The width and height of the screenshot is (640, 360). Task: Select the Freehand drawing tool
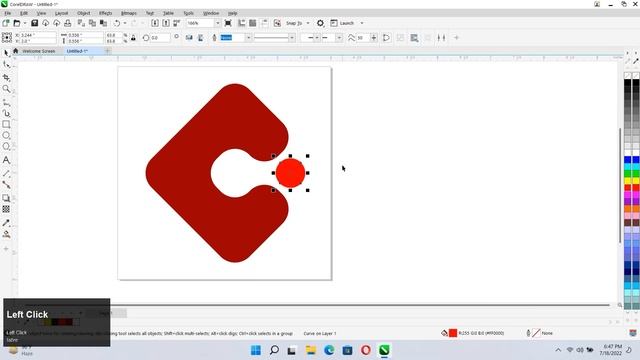point(6,102)
